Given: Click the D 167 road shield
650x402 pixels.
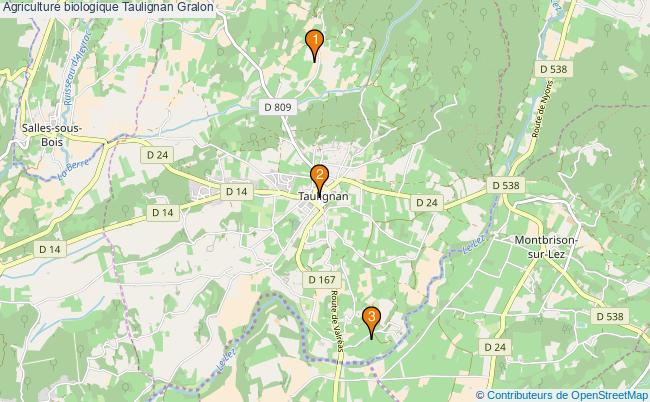Looking at the screenshot, I should click(322, 280).
